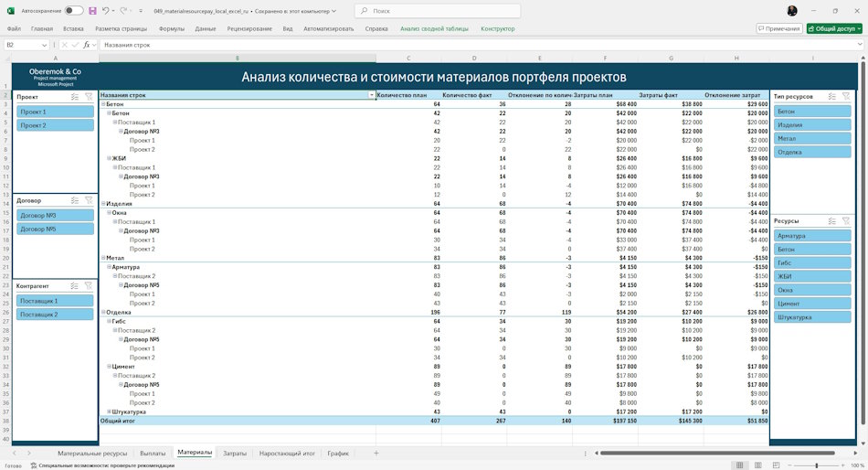868x470 pixels.
Task: Open the Файл menu
Action: 14,28
